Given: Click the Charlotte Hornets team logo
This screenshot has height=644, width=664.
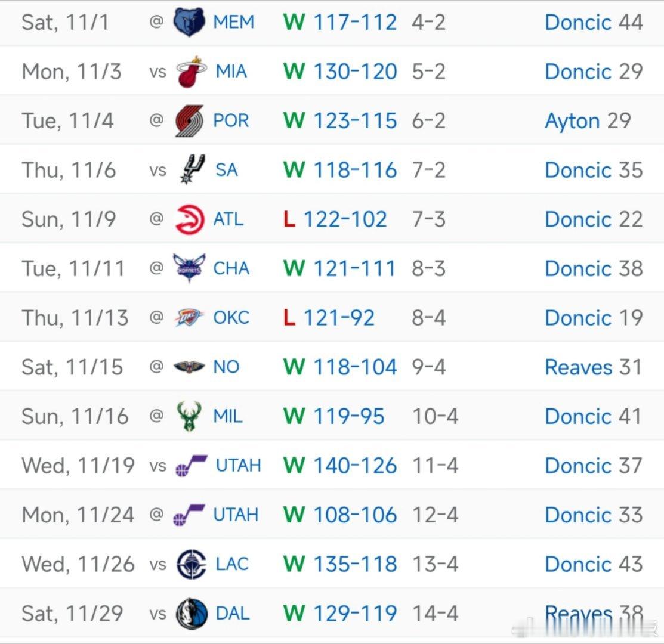Looking at the screenshot, I should 189,268.
